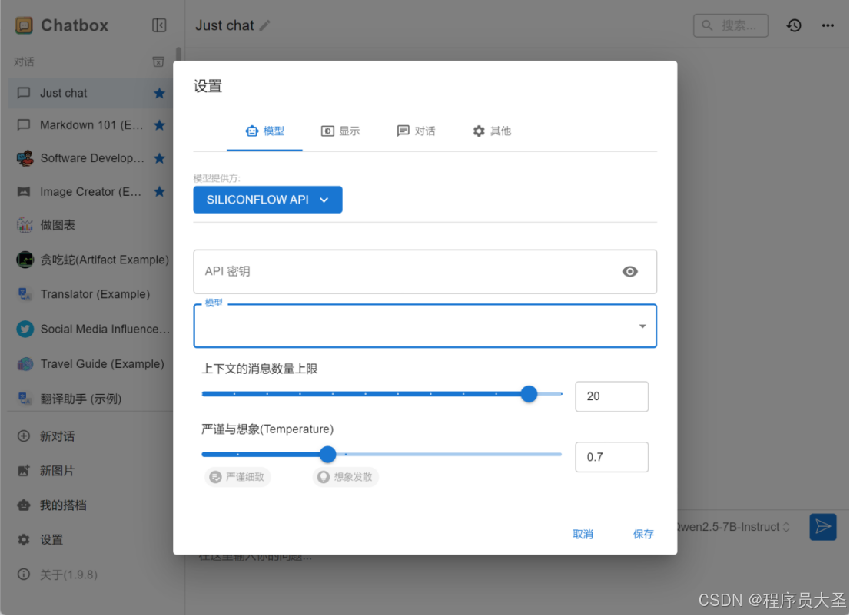This screenshot has height=616, width=850.
Task: Open the Qwen2.5-7B-Instruct model selector
Action: tap(735, 527)
